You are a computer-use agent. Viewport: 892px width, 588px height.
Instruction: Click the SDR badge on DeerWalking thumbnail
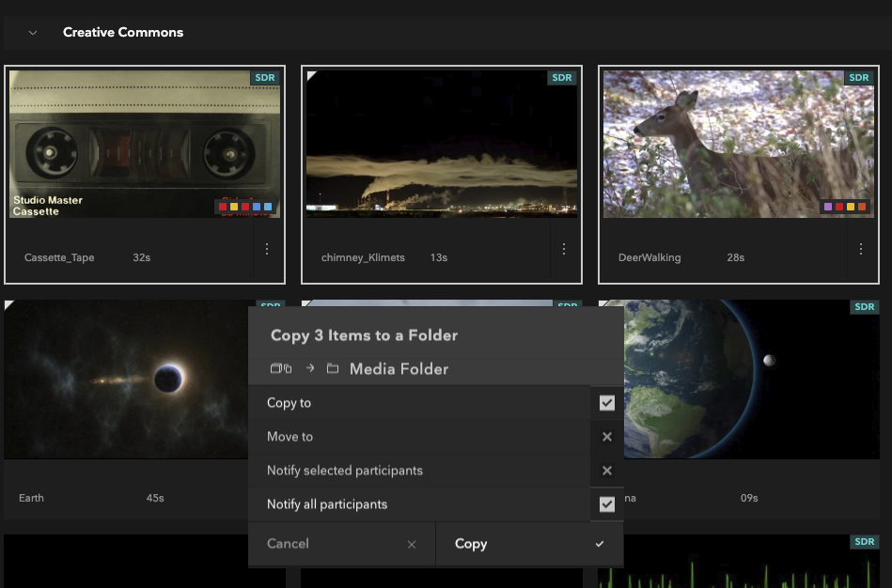858,78
